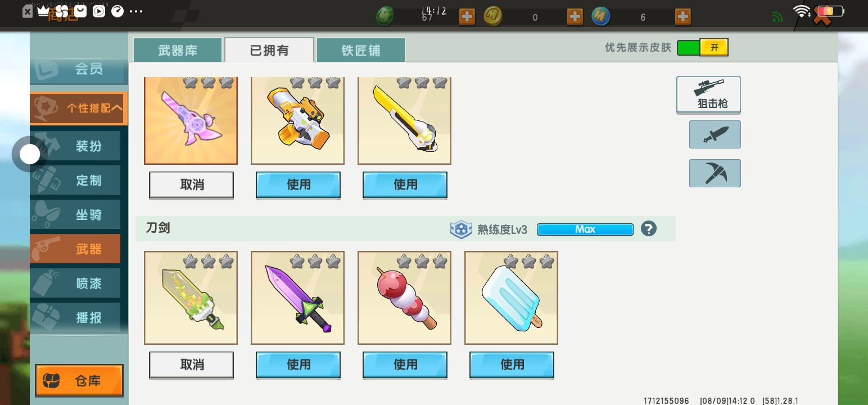The width and height of the screenshot is (868, 405).
Task: Cancel the equipped pink gun with 取消
Action: coord(191,185)
